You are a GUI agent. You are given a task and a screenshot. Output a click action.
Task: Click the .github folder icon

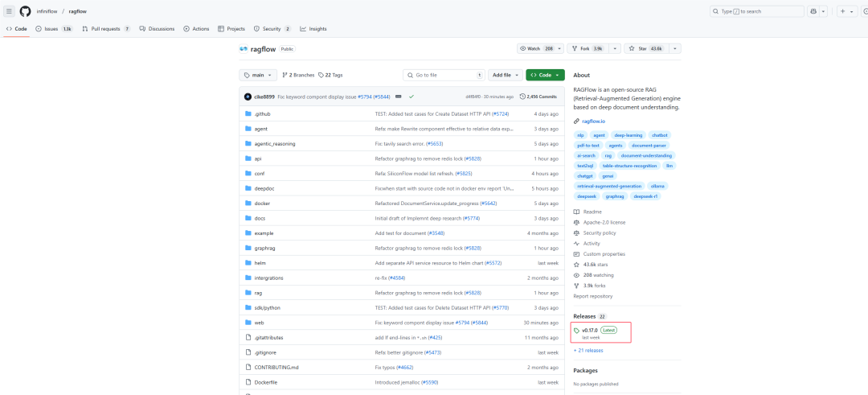[248, 113]
